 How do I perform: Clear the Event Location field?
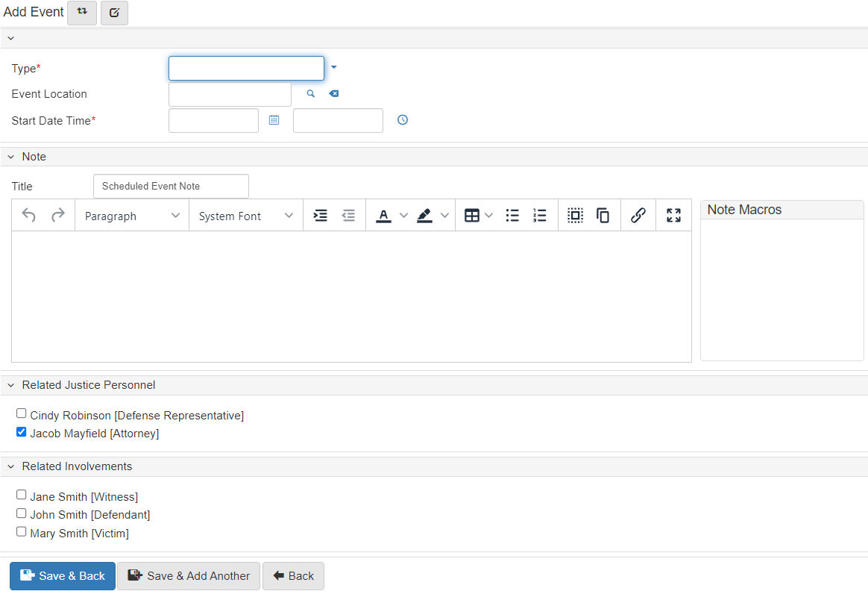333,93
